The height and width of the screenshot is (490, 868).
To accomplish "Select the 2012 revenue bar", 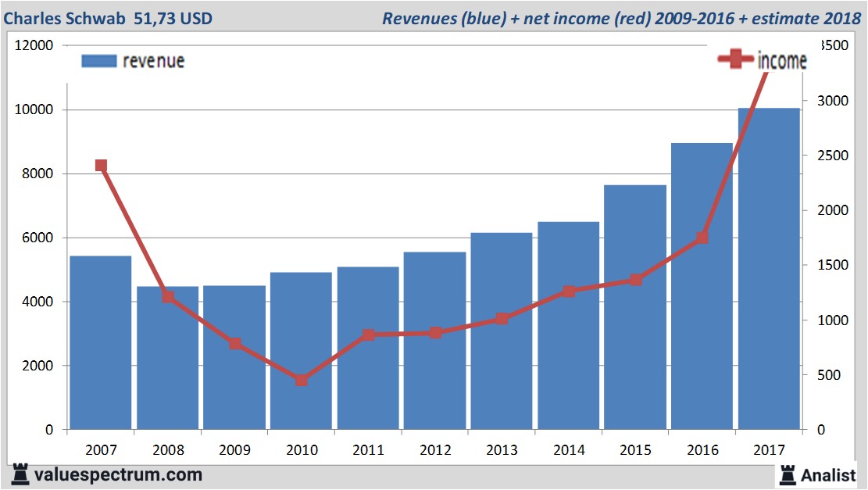I will click(x=434, y=341).
